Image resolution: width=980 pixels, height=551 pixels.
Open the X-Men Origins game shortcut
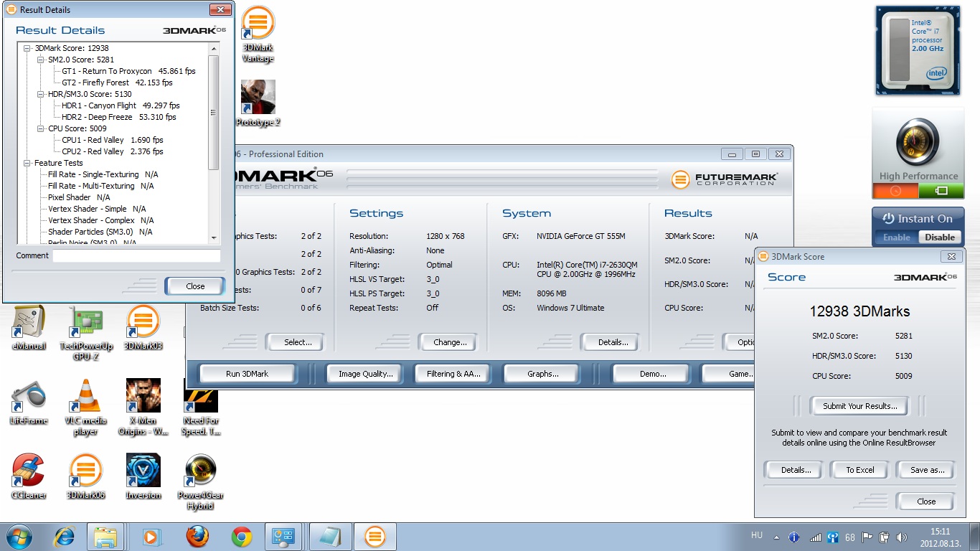[x=143, y=406]
